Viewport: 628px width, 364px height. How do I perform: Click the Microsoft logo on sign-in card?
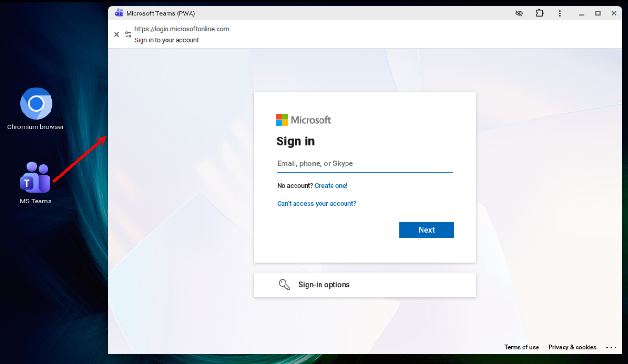(303, 120)
